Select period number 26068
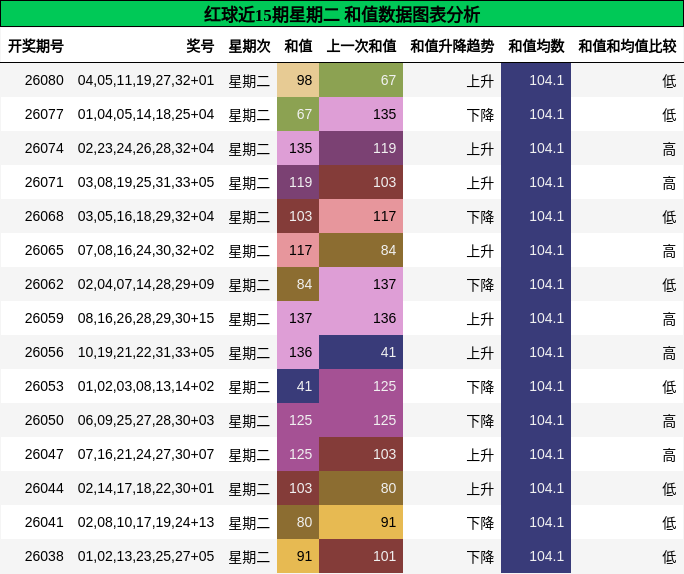Image resolution: width=684 pixels, height=574 pixels. tap(44, 216)
